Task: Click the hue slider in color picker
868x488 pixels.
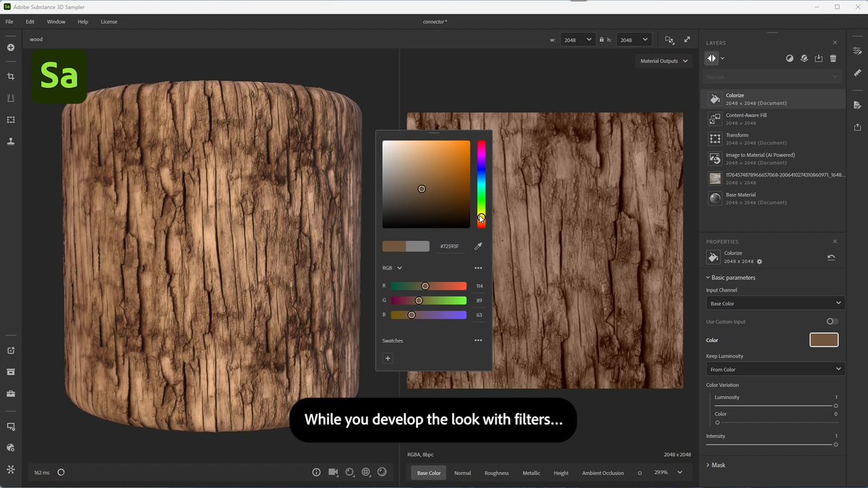Action: tap(481, 184)
